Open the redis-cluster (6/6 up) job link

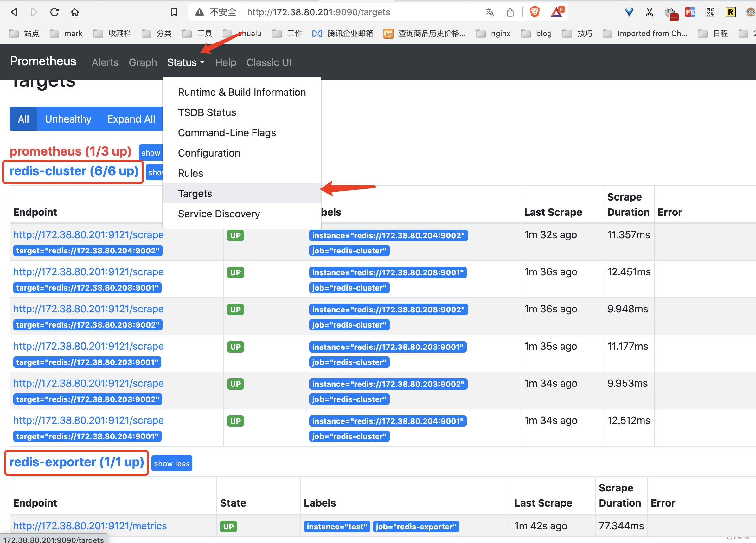coord(73,171)
